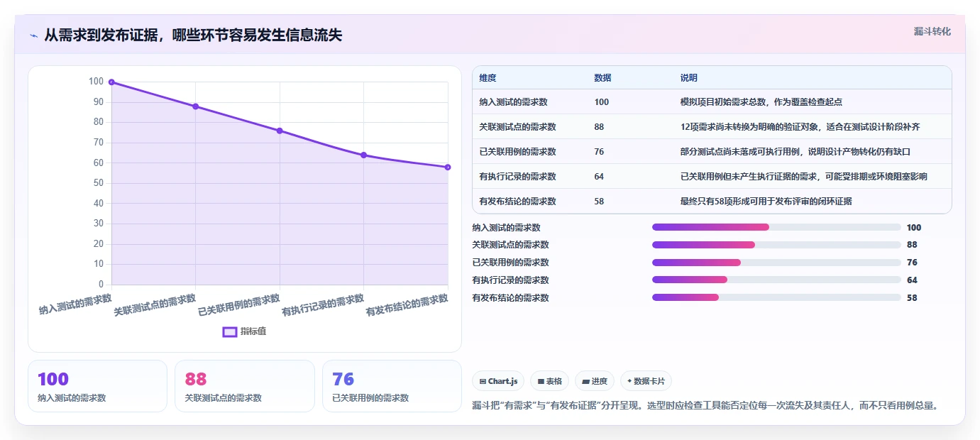Image resolution: width=980 pixels, height=440 pixels.
Task: Click the 漏斗转化 label in the header
Action: (x=932, y=31)
